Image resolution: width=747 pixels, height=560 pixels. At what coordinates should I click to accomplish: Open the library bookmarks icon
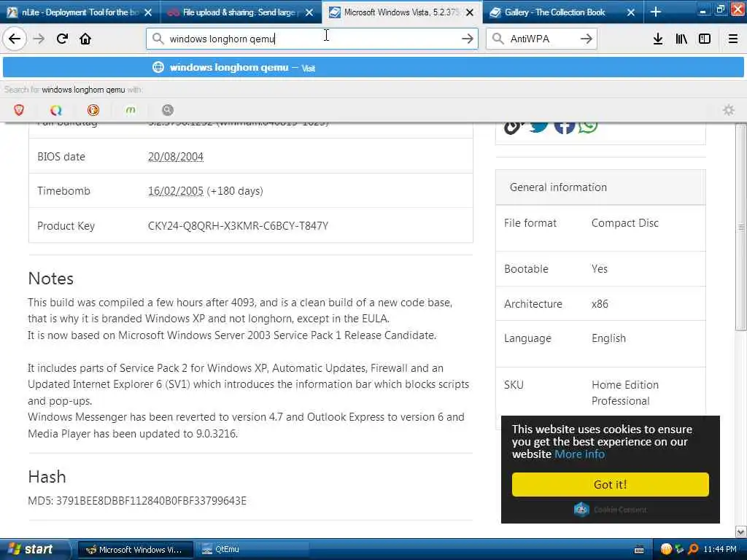point(681,39)
